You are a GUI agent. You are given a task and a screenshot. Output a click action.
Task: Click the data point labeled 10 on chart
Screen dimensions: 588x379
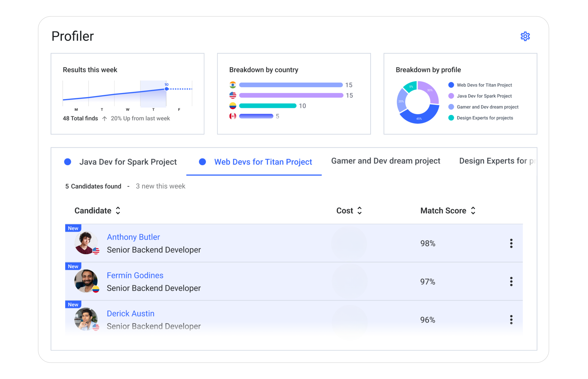click(166, 89)
